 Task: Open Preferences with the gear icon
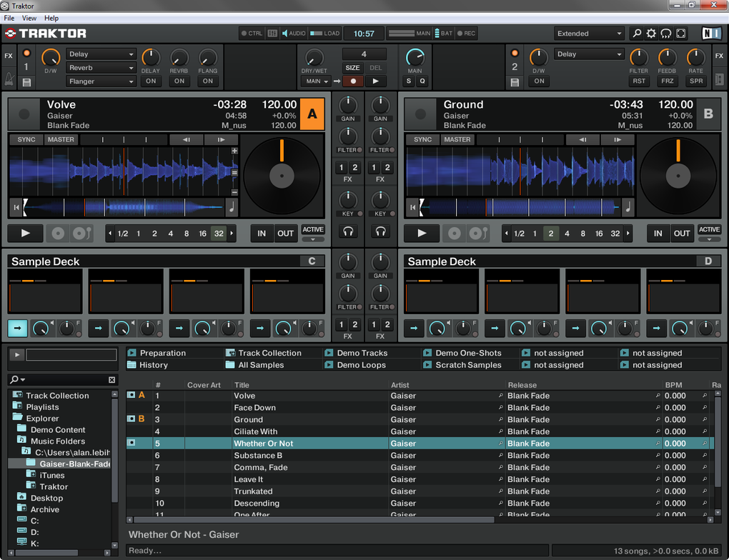[651, 34]
